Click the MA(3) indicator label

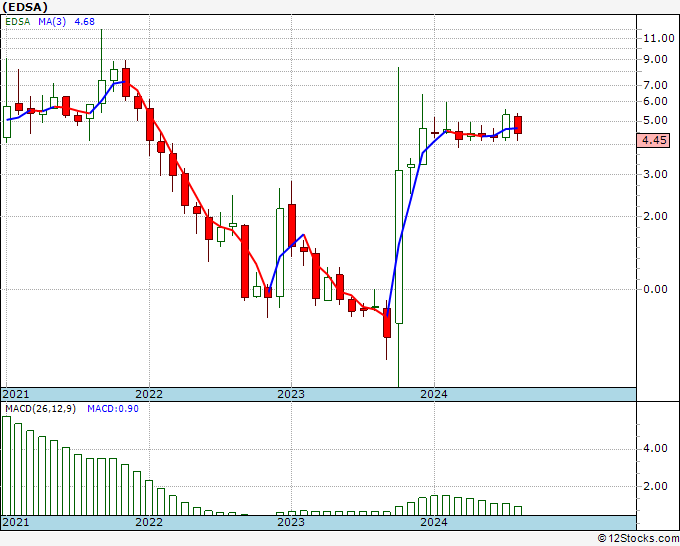[x=52, y=22]
